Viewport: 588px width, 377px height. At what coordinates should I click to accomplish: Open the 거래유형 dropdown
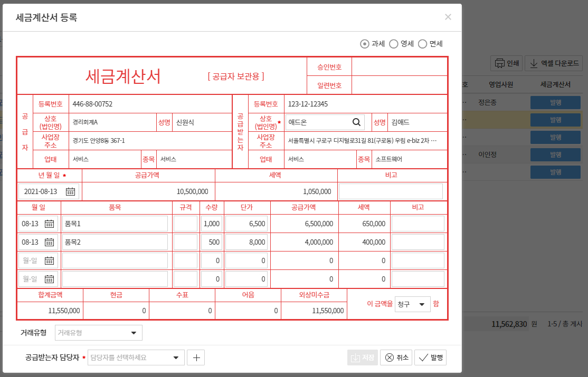(98, 333)
